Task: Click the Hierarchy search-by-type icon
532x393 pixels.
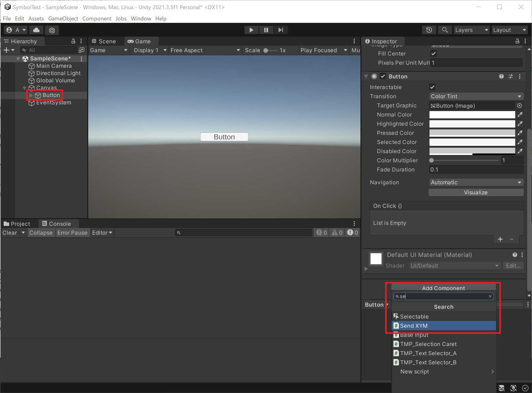Action: 81,50
